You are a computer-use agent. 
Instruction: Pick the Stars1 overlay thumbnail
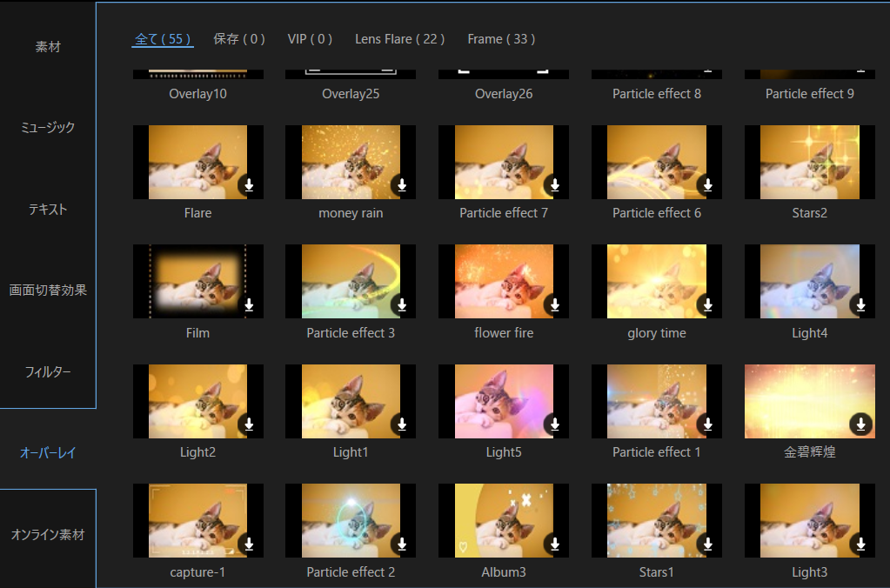[657, 520]
